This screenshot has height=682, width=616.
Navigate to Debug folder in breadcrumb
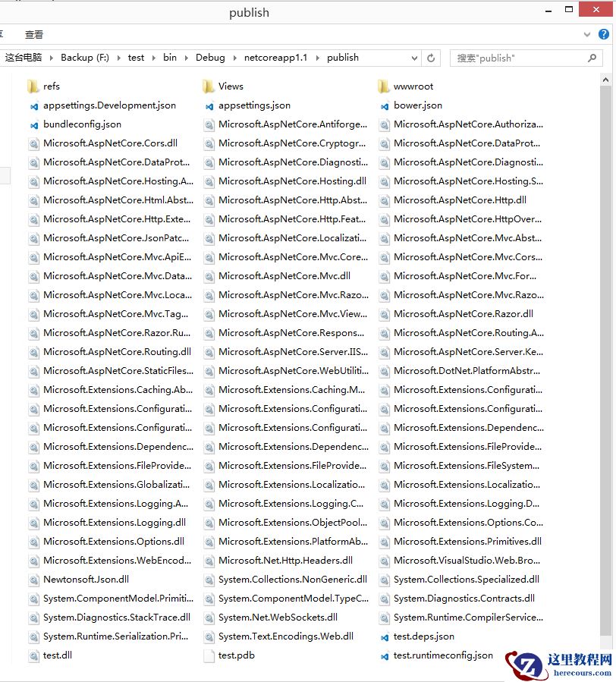click(x=210, y=58)
